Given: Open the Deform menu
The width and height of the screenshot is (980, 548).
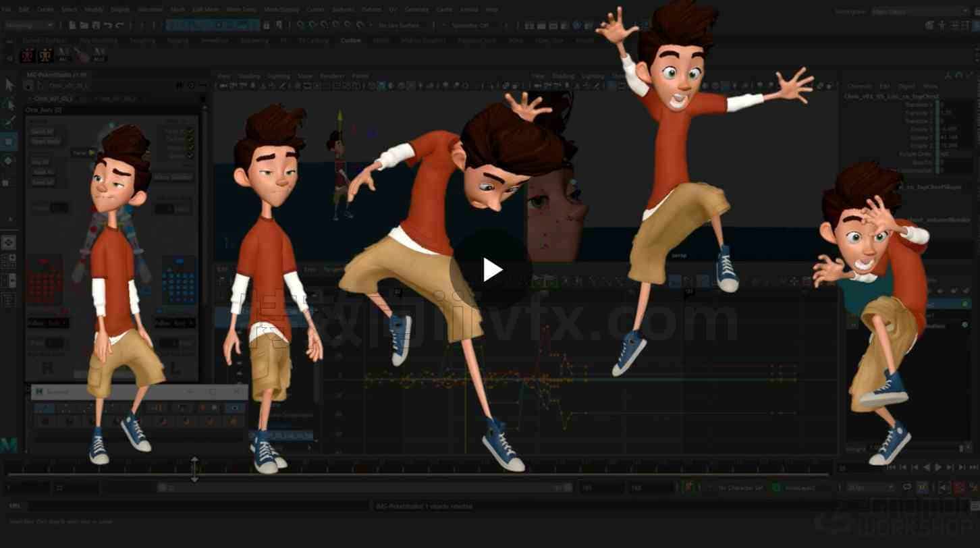Looking at the screenshot, I should 371,10.
